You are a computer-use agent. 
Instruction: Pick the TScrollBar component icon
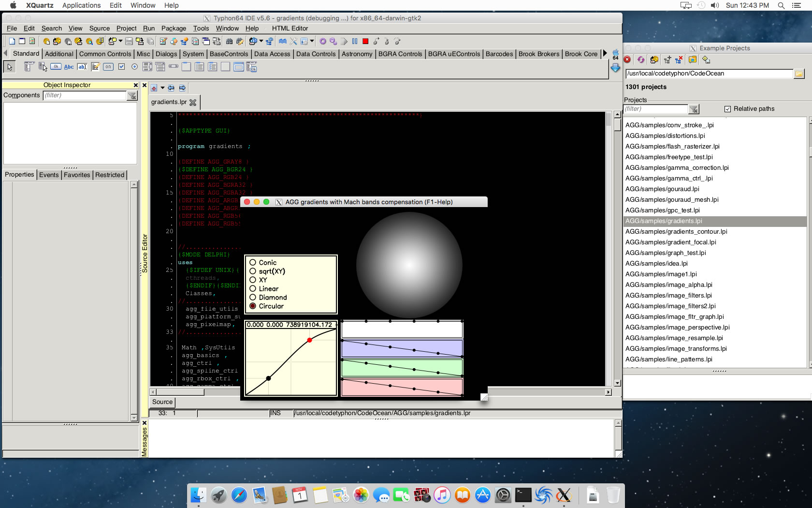174,67
